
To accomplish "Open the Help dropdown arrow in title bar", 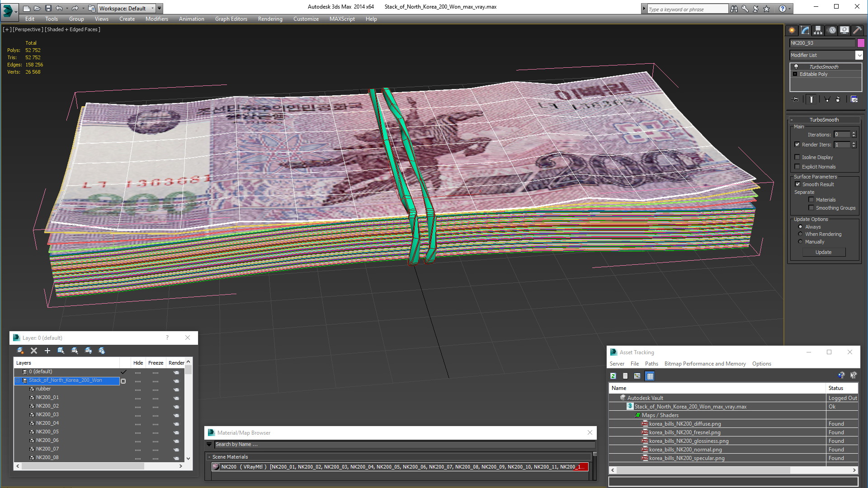I will pos(790,9).
